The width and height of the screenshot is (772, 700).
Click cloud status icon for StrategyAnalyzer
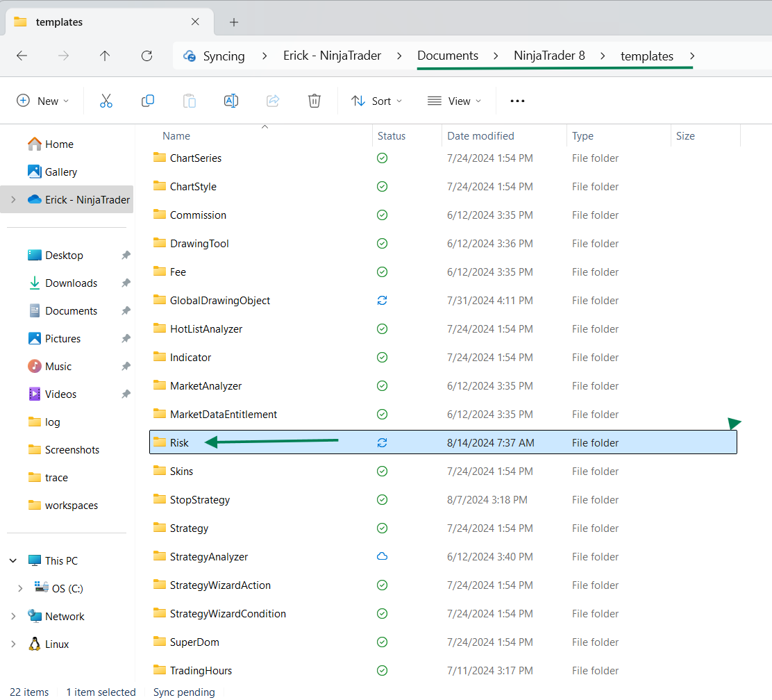click(x=382, y=556)
